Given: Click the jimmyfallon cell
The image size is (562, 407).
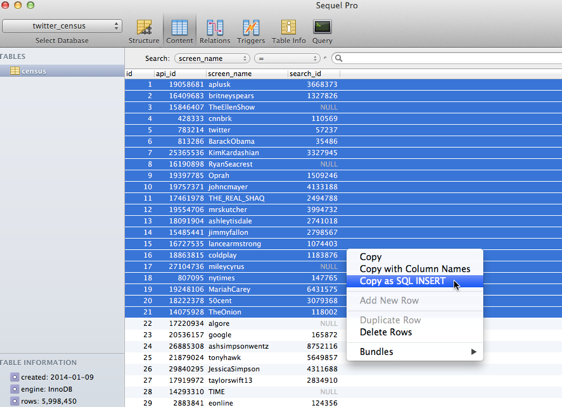Looking at the screenshot, I should pyautogui.click(x=228, y=232).
